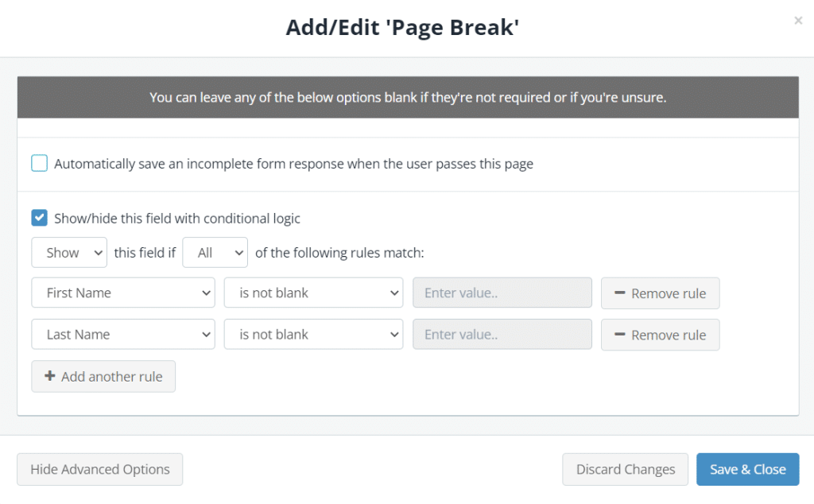The image size is (814, 504).
Task: Open the All/Any rules match dropdown
Action: [x=215, y=252]
